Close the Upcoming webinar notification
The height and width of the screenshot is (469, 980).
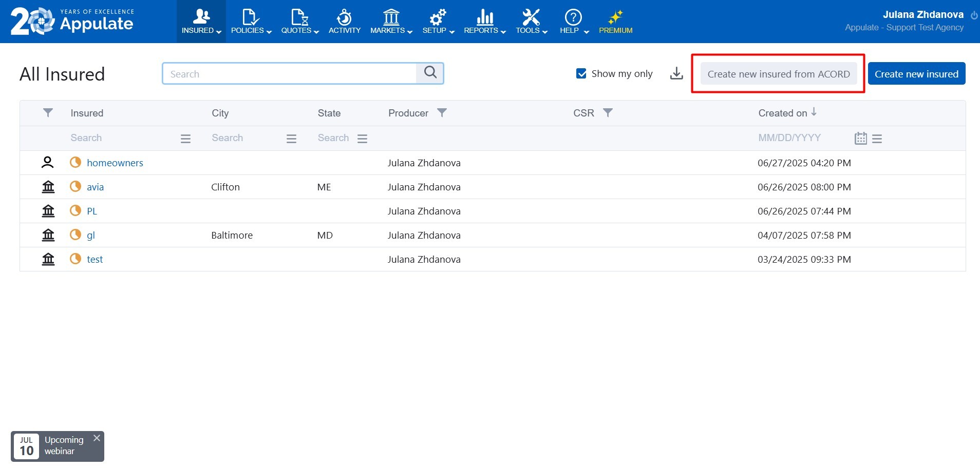[97, 438]
